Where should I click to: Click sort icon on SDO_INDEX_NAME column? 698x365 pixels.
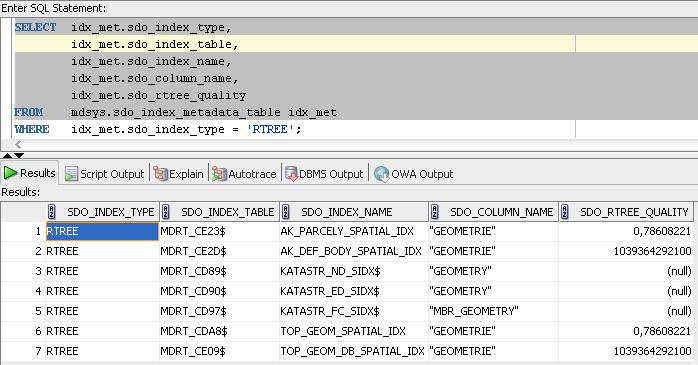coord(286,212)
